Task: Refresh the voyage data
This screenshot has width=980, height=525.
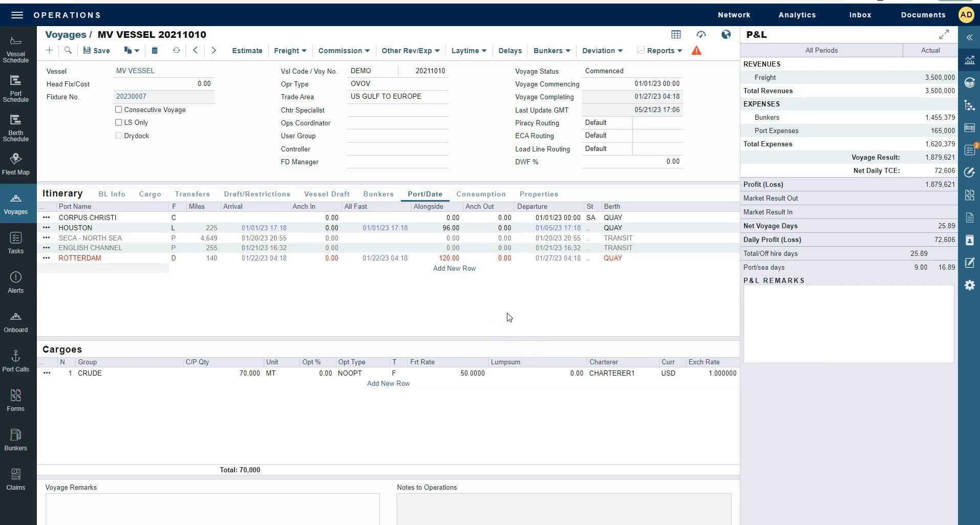Action: click(x=176, y=50)
